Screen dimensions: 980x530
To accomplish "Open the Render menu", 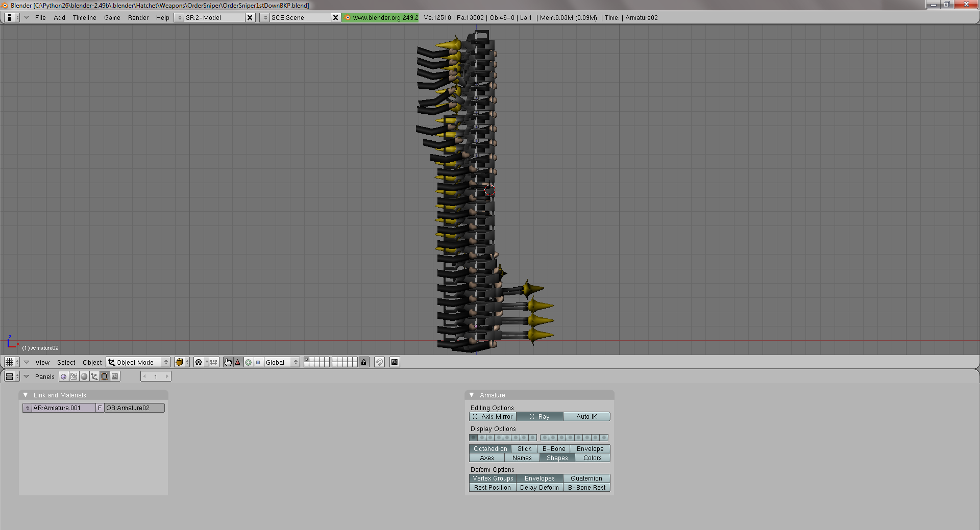I will point(138,18).
